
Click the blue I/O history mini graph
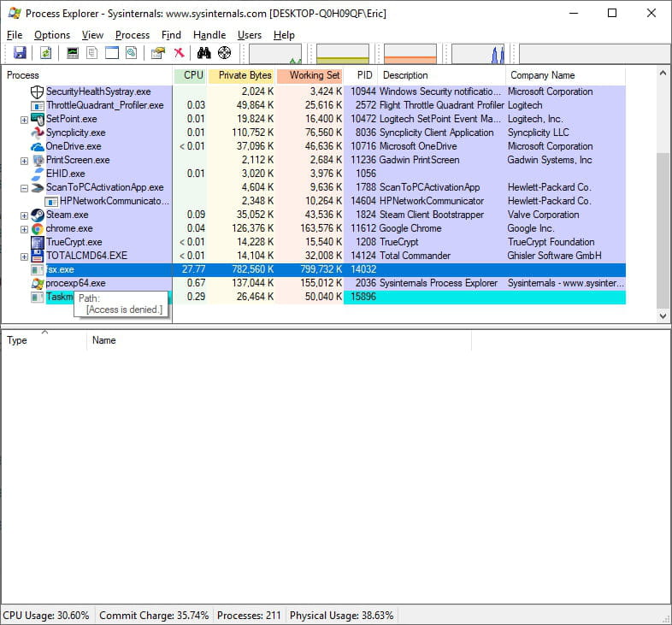pos(478,54)
